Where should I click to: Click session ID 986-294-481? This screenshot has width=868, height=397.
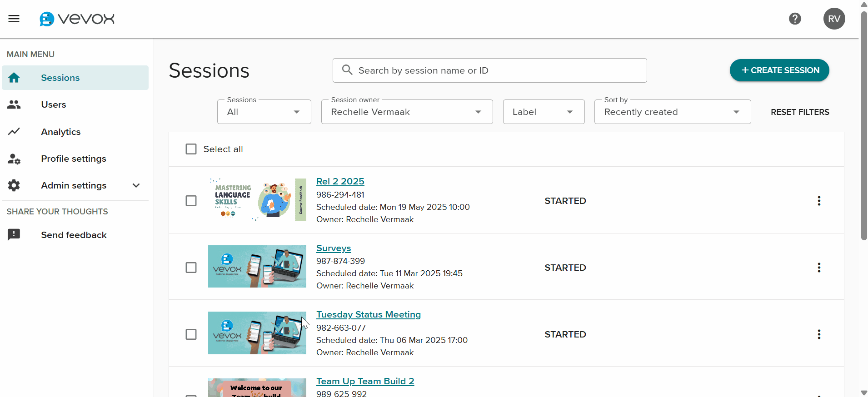click(x=340, y=195)
